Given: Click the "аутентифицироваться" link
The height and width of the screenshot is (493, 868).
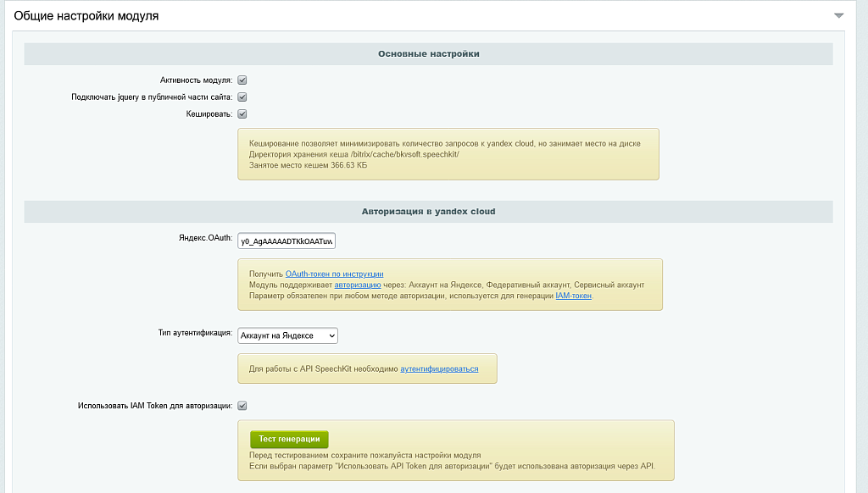Looking at the screenshot, I should click(438, 368).
